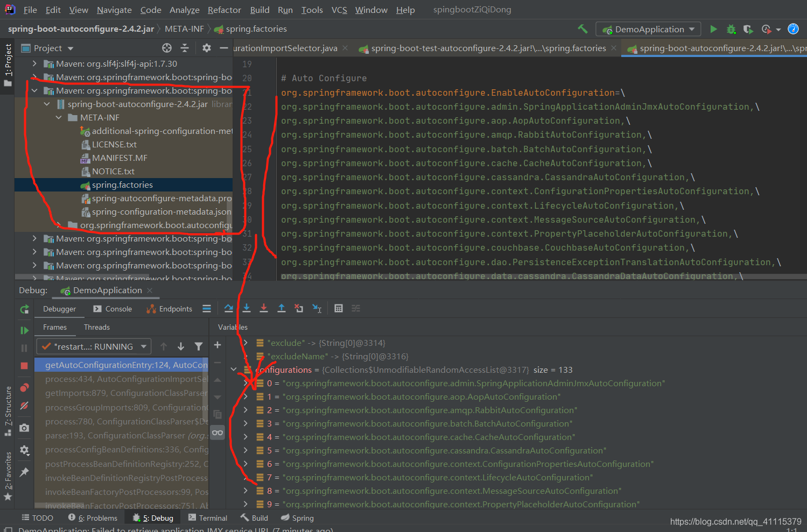This screenshot has height=532, width=807.
Task: Click the camera thread dump icon
Action: (24, 428)
